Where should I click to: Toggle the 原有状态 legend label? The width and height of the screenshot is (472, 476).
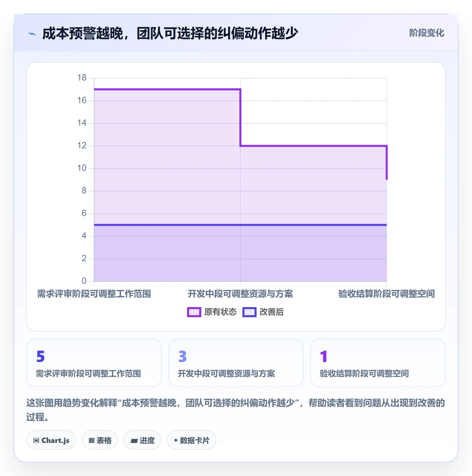[x=220, y=312]
